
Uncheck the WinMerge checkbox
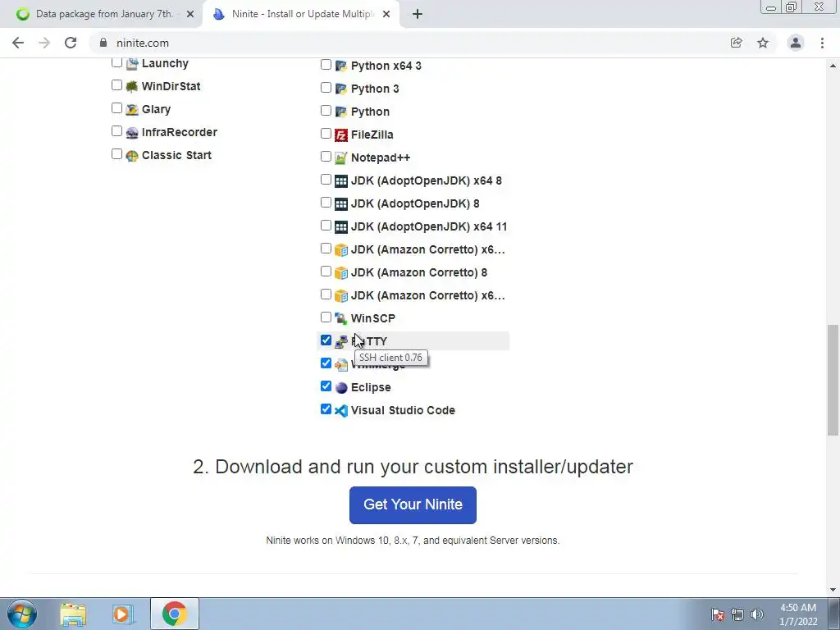326,363
